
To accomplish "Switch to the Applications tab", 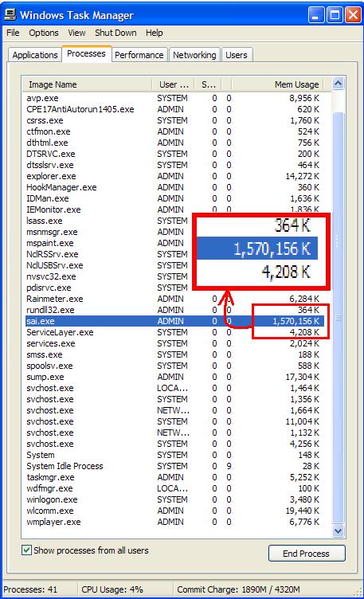I will (35, 55).
